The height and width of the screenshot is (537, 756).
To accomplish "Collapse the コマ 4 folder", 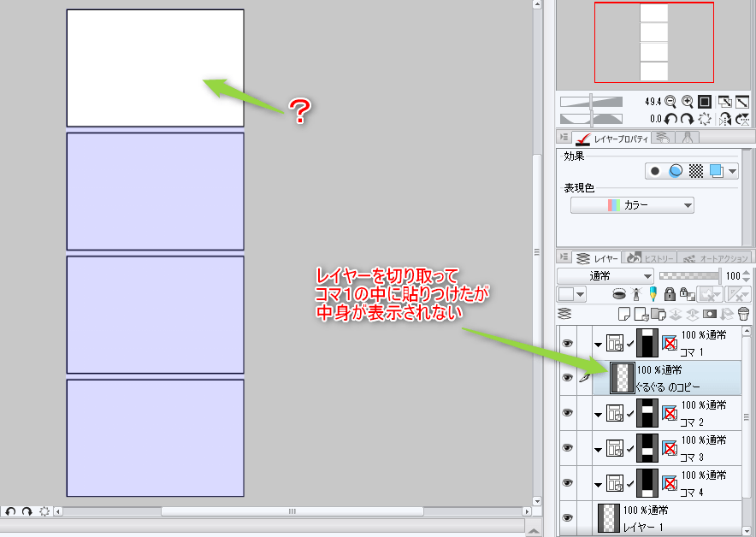I will click(x=599, y=485).
